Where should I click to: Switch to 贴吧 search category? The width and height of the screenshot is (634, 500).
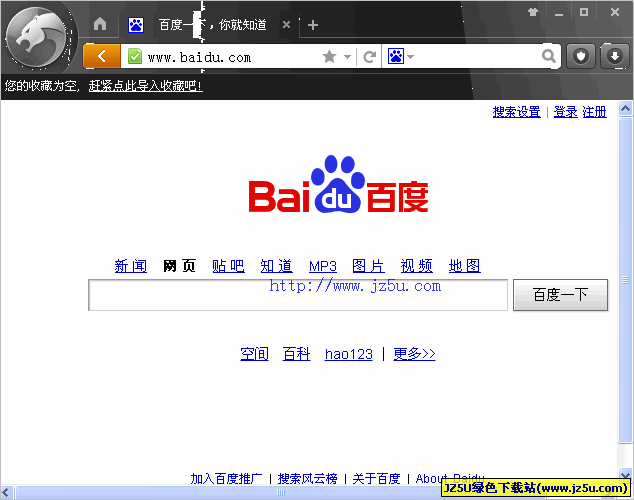click(x=228, y=266)
